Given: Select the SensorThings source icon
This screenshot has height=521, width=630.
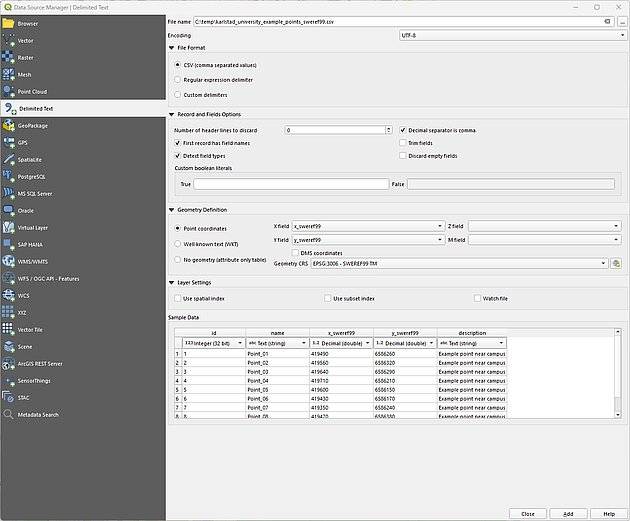Looking at the screenshot, I should 8,380.
